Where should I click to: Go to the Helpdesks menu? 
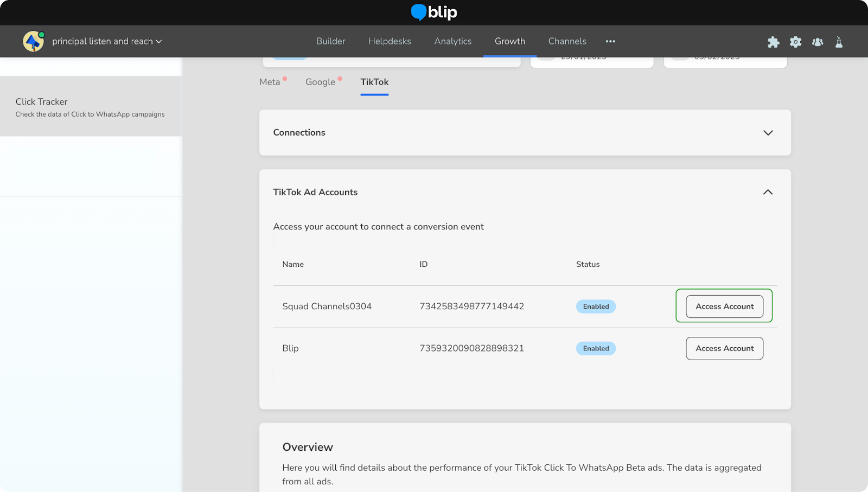[x=390, y=41]
